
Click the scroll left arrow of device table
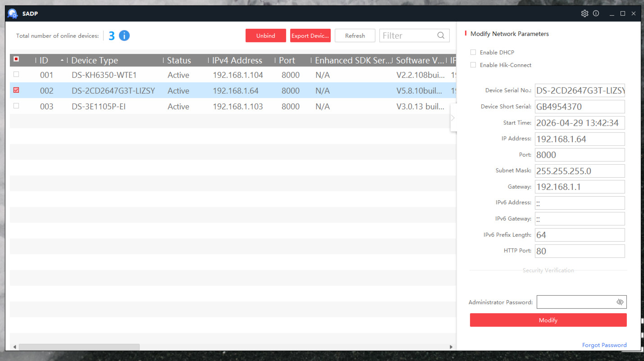click(14, 347)
